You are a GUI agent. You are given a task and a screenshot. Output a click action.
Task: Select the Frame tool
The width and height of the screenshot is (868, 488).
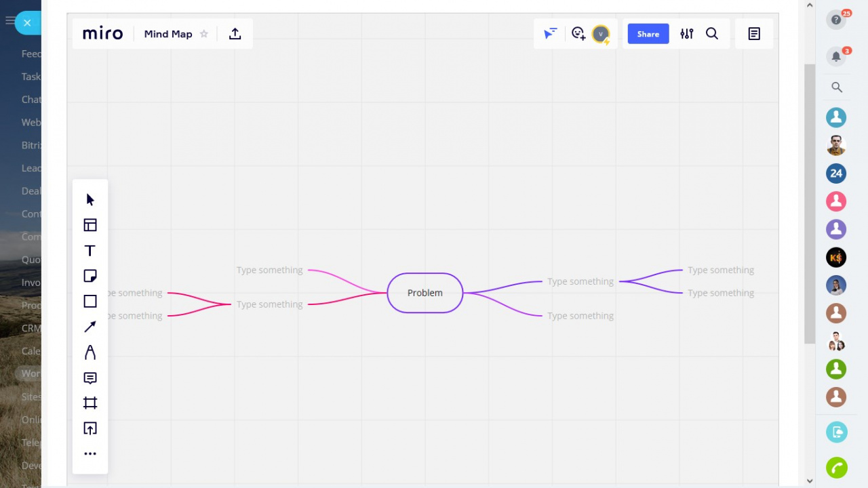click(x=90, y=403)
